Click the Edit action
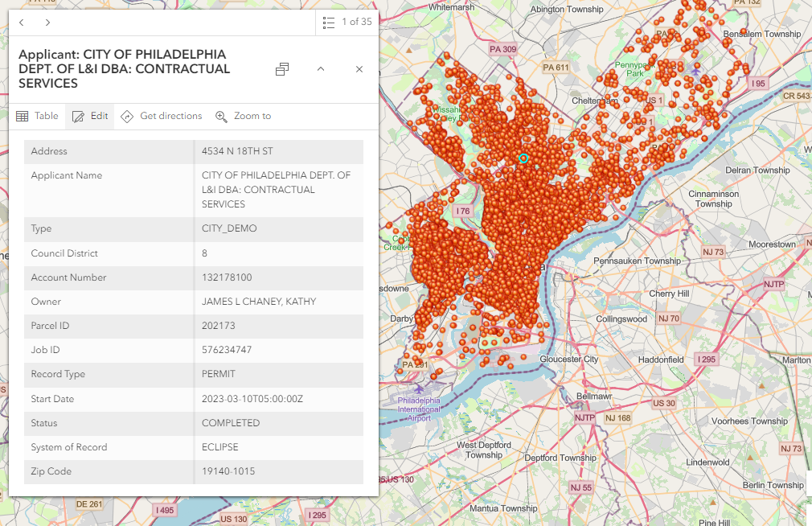812x526 pixels. 90,116
